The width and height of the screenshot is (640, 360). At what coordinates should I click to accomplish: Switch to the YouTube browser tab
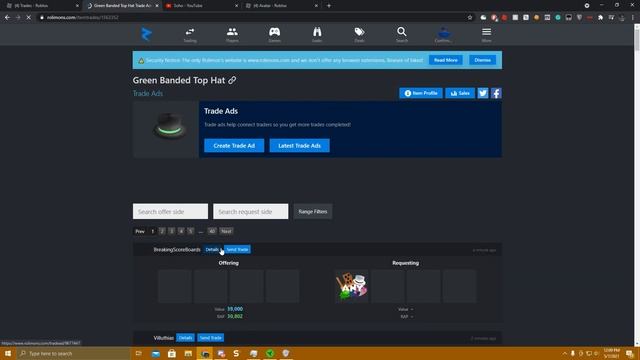pyautogui.click(x=201, y=6)
